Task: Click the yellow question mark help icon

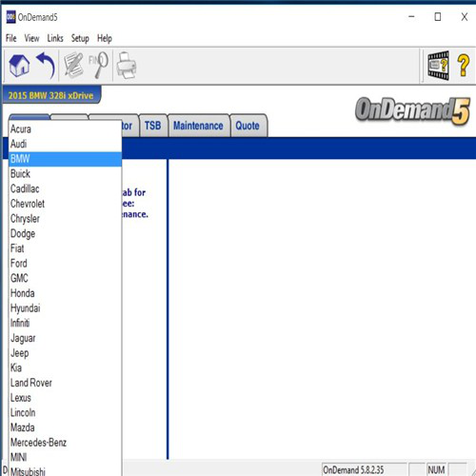Action: click(x=463, y=65)
